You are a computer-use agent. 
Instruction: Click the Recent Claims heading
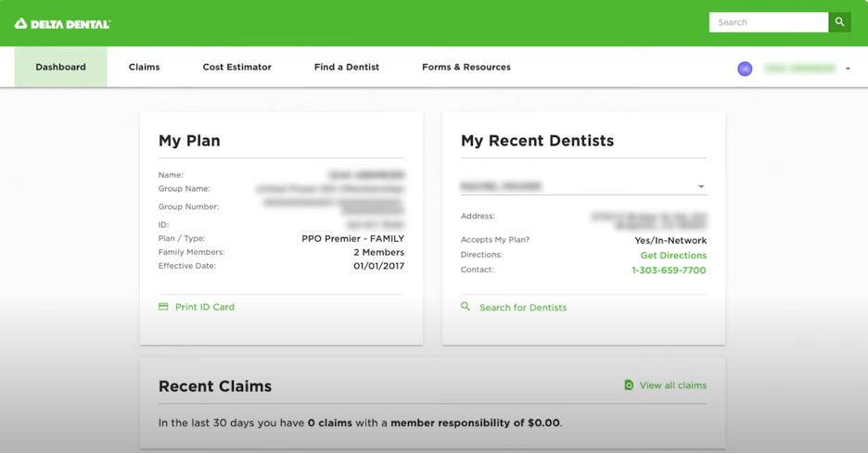coord(215,386)
